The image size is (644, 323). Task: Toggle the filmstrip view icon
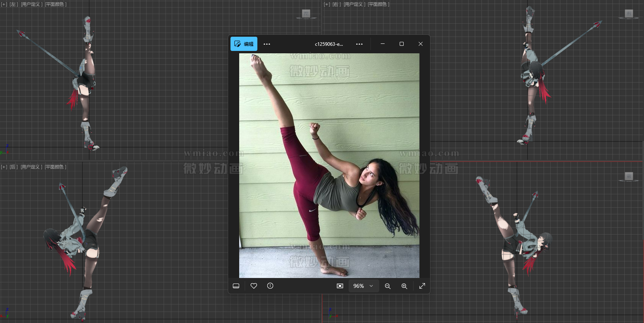[x=236, y=286]
